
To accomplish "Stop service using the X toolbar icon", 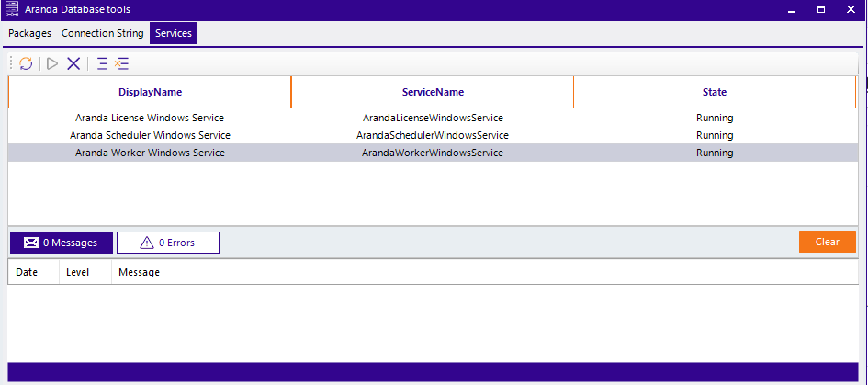I will (73, 63).
